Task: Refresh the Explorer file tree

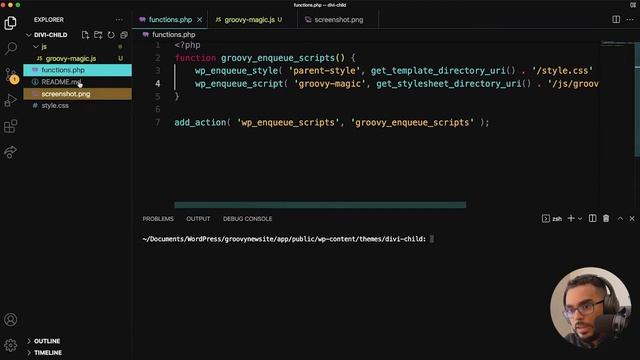Action: (x=111, y=35)
